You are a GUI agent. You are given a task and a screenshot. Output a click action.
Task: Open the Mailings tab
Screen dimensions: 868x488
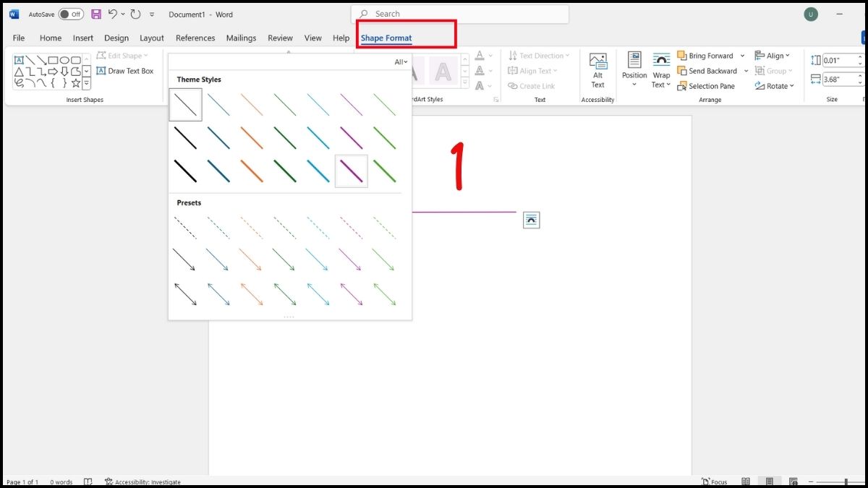[241, 38]
